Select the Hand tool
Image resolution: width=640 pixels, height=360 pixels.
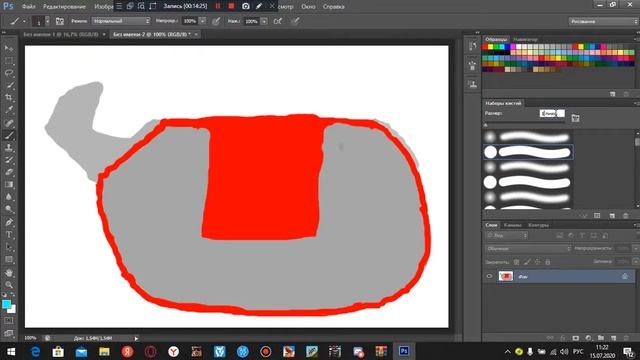pyautogui.click(x=9, y=273)
